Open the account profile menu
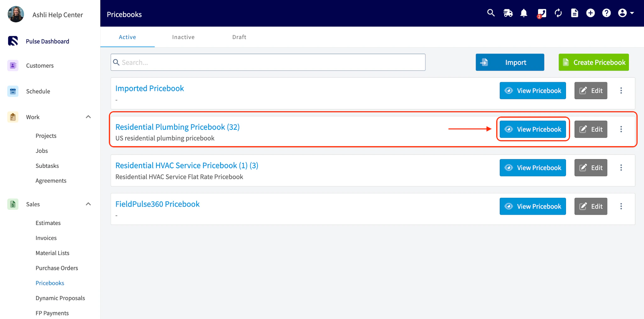Viewport: 644px width, 319px height. [626, 13]
